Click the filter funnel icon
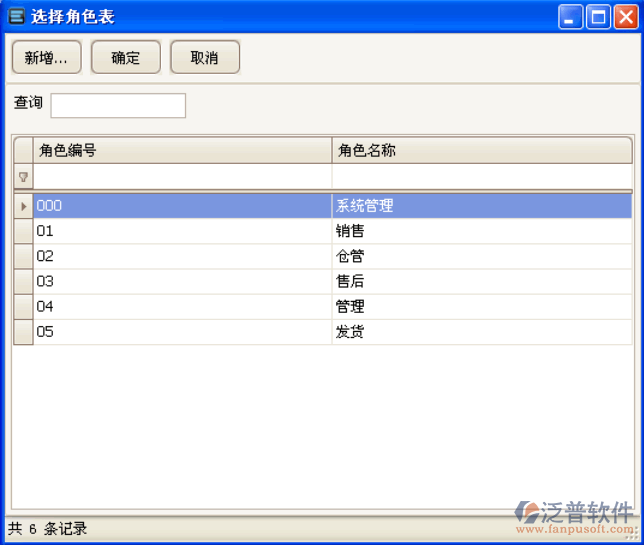 [x=23, y=177]
